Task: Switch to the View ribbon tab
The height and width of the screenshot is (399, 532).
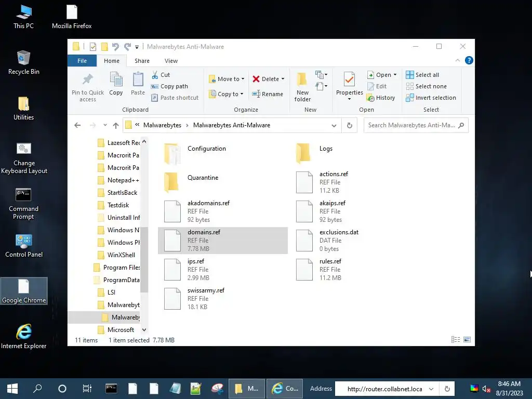Action: [171, 61]
